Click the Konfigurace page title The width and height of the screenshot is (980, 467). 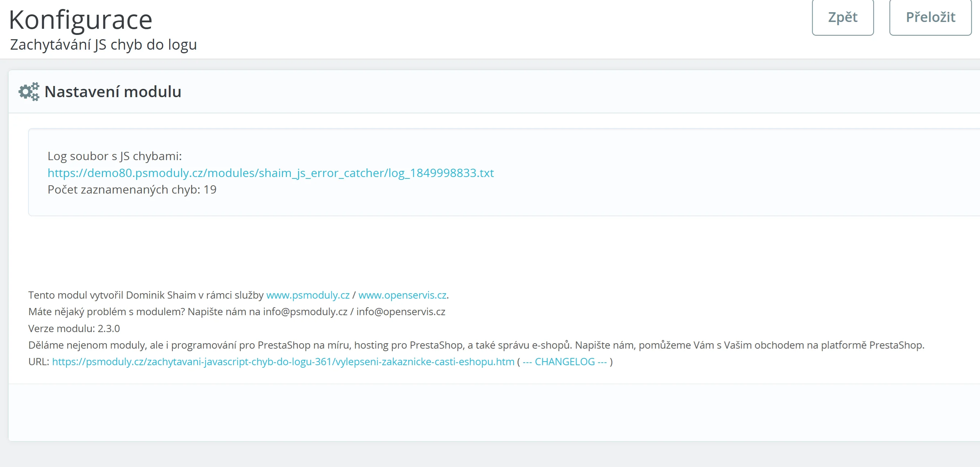[80, 20]
